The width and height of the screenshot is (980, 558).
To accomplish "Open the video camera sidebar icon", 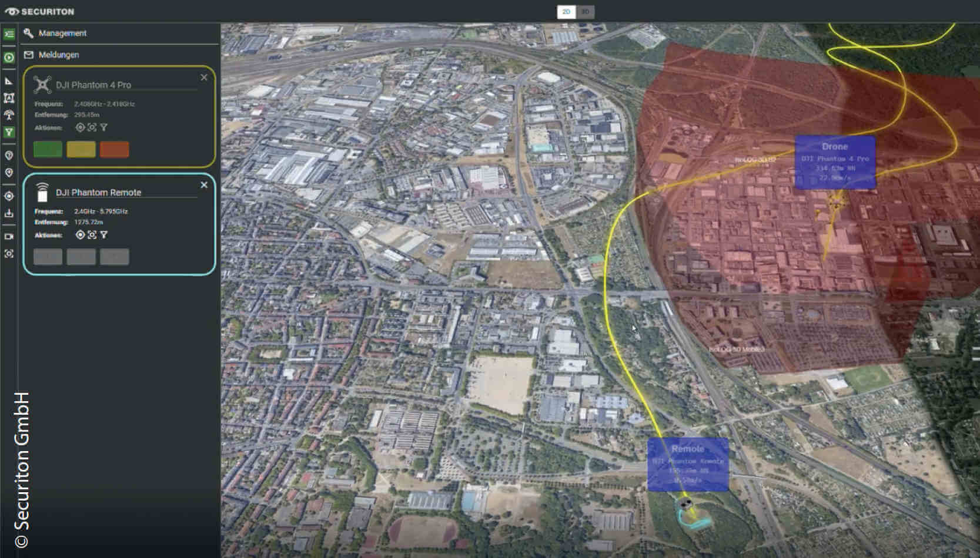I will (x=9, y=237).
